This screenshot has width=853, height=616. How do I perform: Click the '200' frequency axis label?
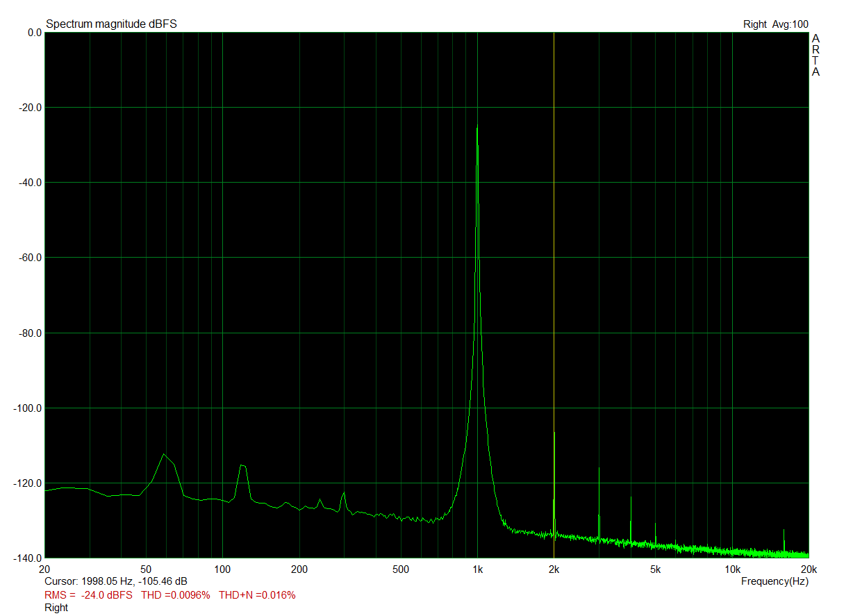tap(299, 570)
